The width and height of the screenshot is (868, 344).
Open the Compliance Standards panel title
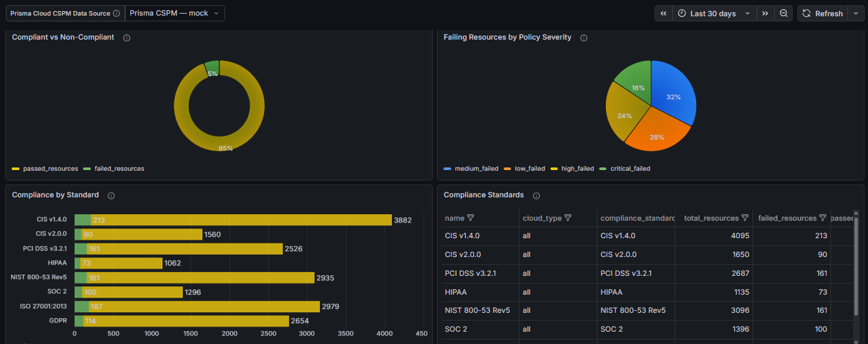484,195
